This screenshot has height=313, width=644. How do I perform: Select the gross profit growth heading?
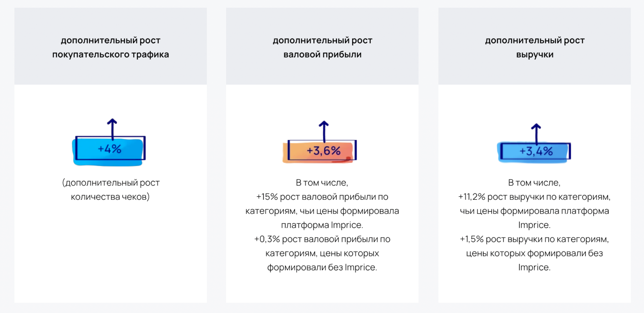322,47
